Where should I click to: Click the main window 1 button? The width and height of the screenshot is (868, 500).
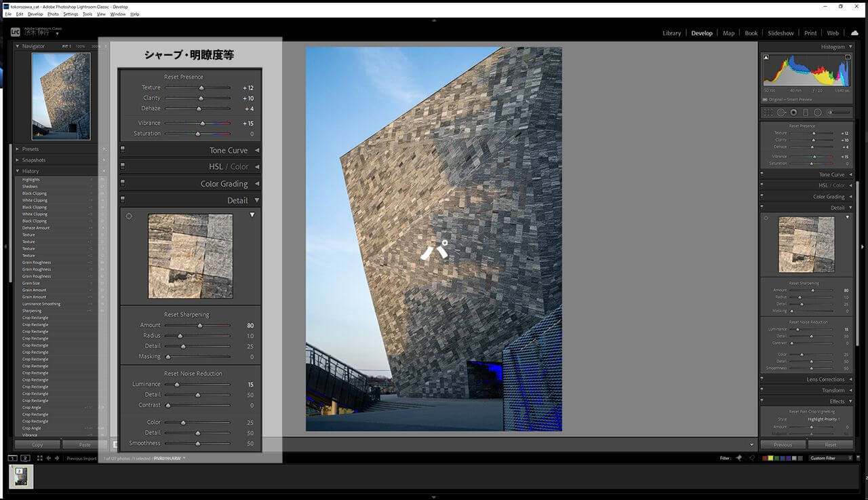point(13,459)
